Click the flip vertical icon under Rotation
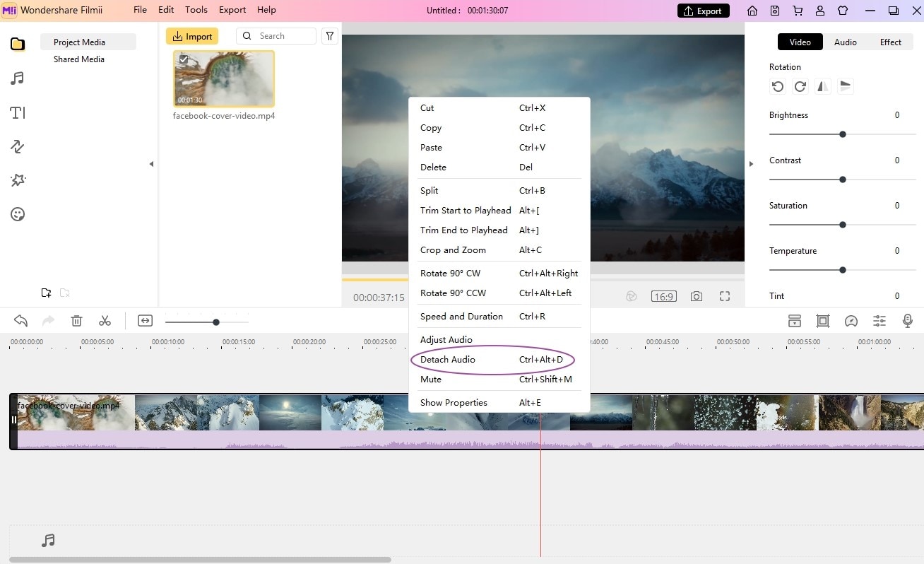Screen dimensions: 924x564 click(846, 86)
